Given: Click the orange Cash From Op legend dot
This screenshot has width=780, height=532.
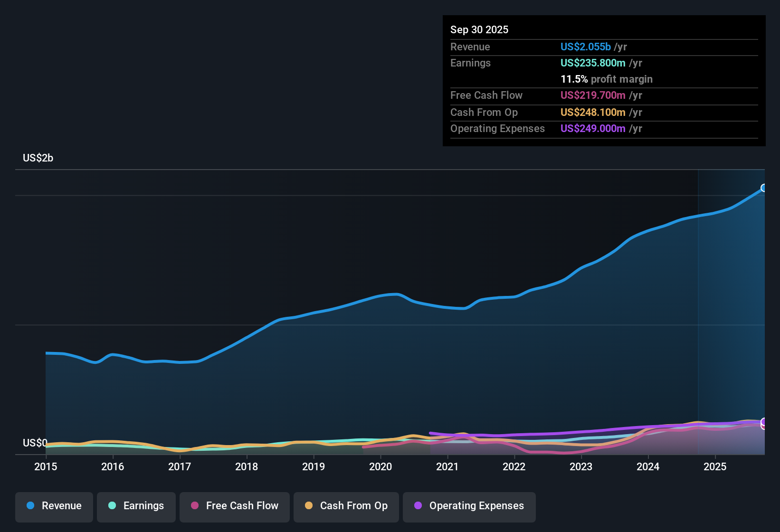Looking at the screenshot, I should (309, 506).
